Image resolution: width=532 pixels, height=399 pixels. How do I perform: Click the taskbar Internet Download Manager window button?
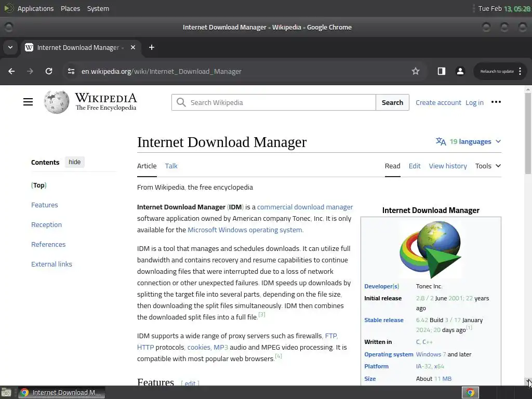(x=61, y=393)
